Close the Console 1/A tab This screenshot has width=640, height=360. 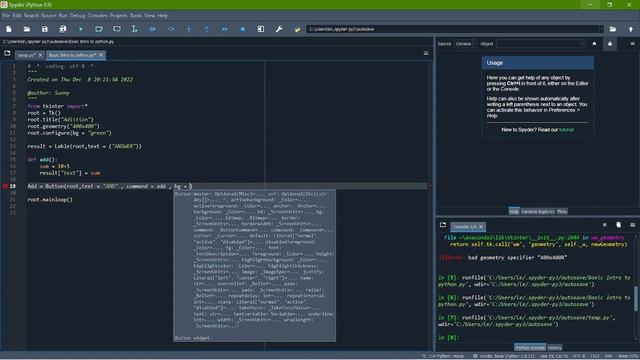[x=481, y=227]
